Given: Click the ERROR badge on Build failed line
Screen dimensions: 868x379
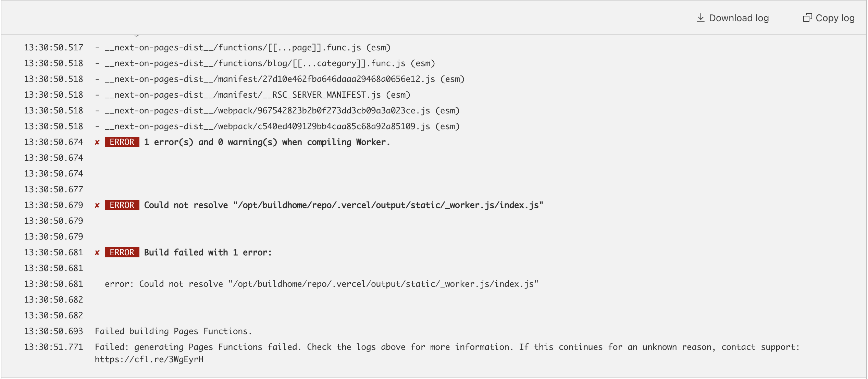Looking at the screenshot, I should [122, 252].
